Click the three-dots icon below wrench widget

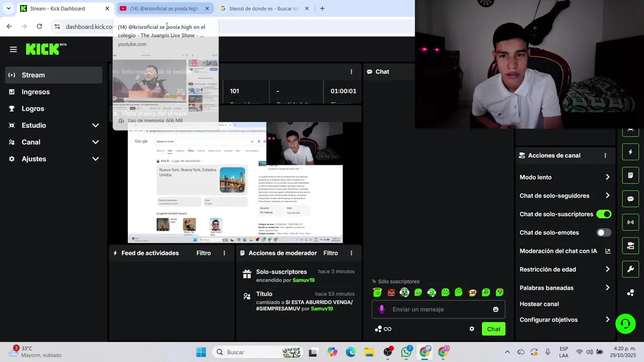630,293
